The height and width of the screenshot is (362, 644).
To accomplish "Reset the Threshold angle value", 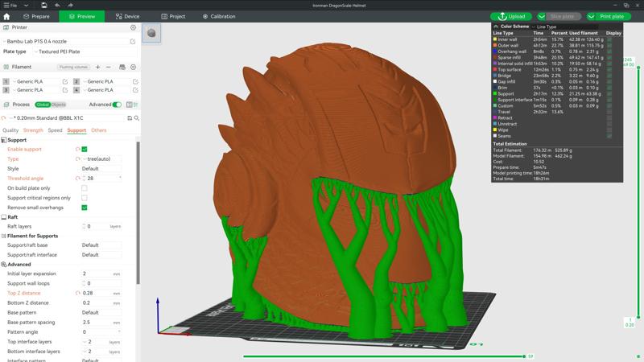I will pos(77,179).
